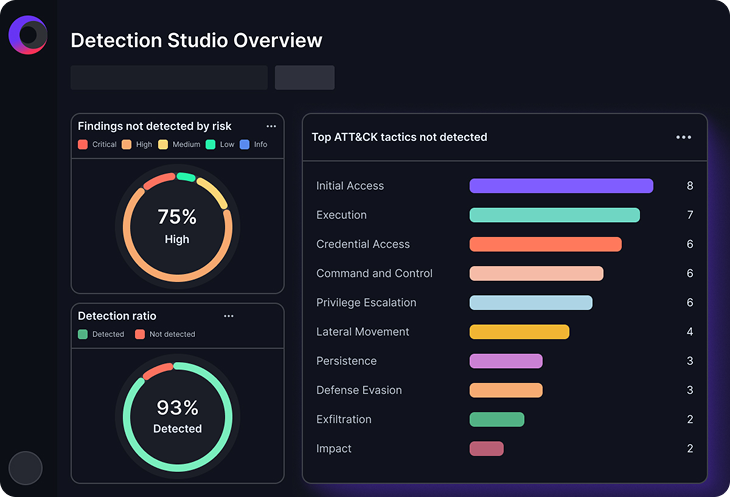
Task: Select the Credential Access orange bar
Action: click(x=546, y=244)
